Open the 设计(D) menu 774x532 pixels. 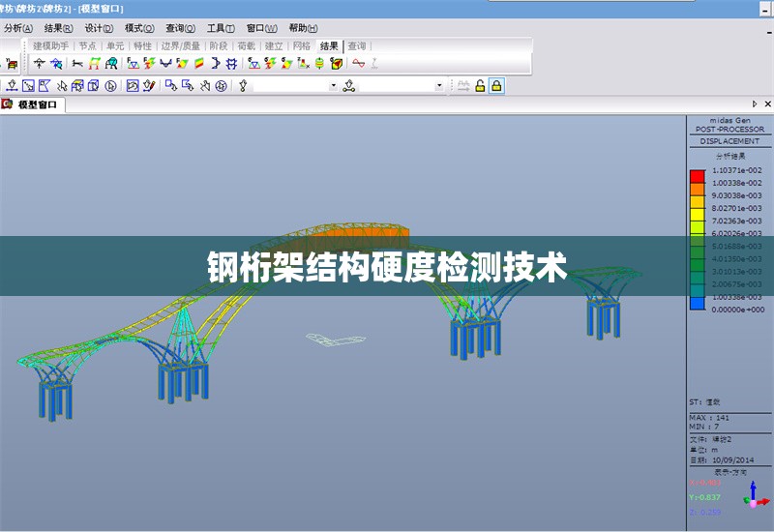[100, 28]
